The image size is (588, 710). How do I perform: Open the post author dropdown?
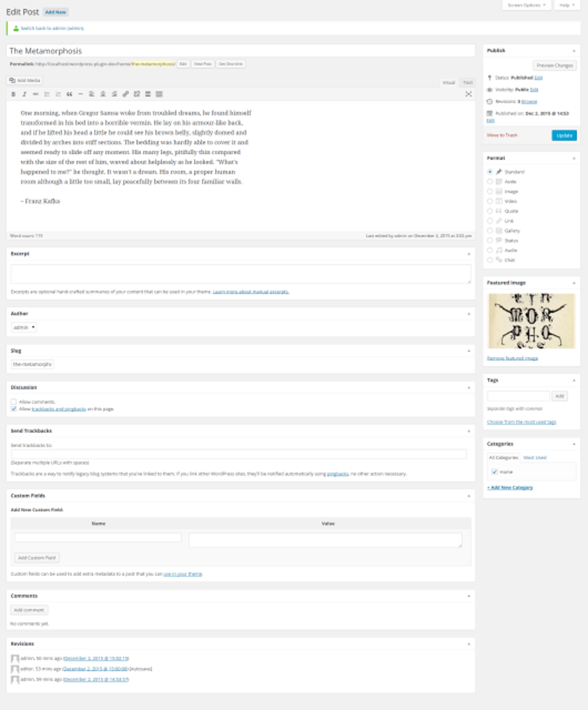tap(24, 326)
